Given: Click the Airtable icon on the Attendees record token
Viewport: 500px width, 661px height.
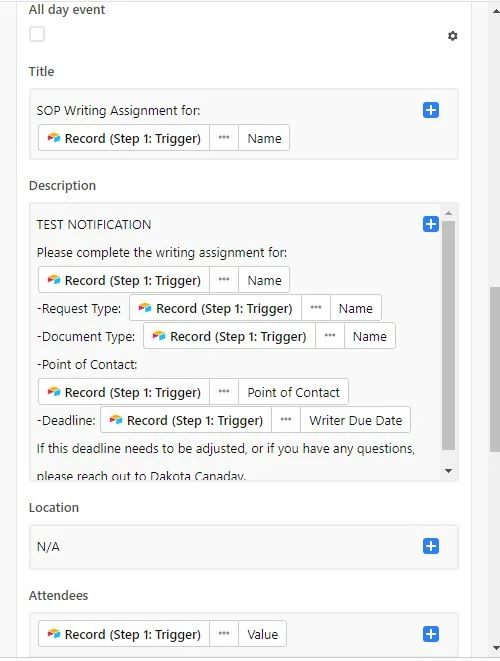Looking at the screenshot, I should (54, 634).
